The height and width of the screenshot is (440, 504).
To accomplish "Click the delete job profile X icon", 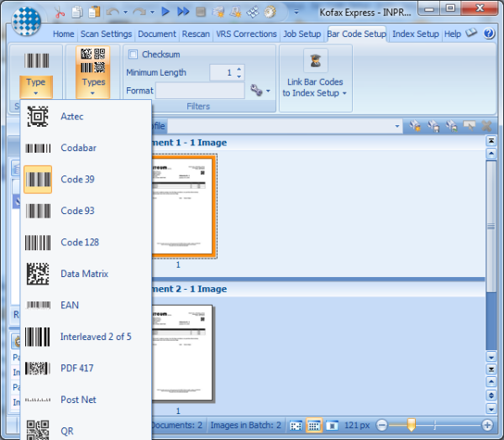I will pos(487,126).
